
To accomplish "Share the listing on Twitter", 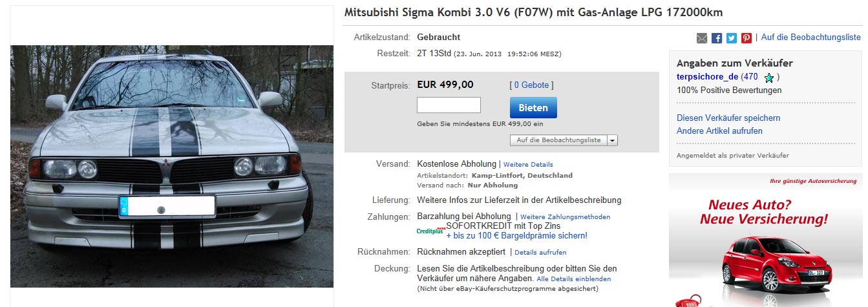I will coord(732,38).
